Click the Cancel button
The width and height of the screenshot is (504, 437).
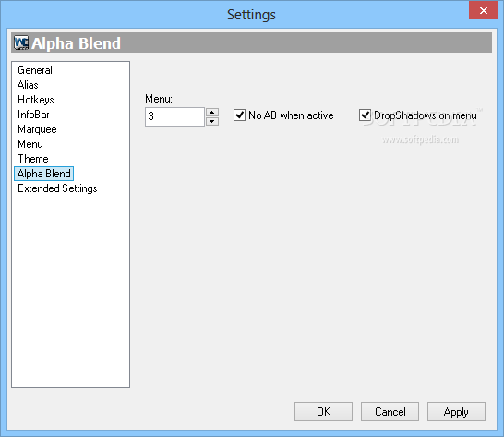390,411
